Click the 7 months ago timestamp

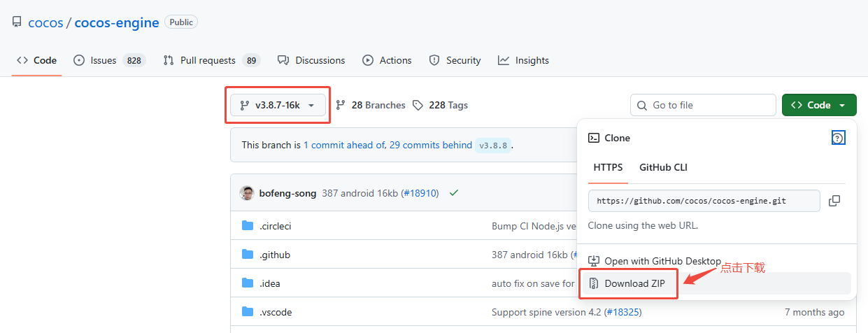[x=814, y=312]
